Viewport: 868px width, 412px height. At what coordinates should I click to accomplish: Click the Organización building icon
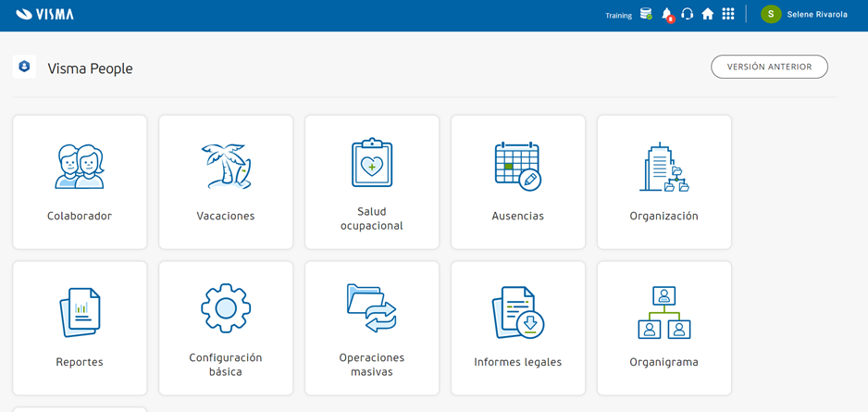tap(664, 167)
